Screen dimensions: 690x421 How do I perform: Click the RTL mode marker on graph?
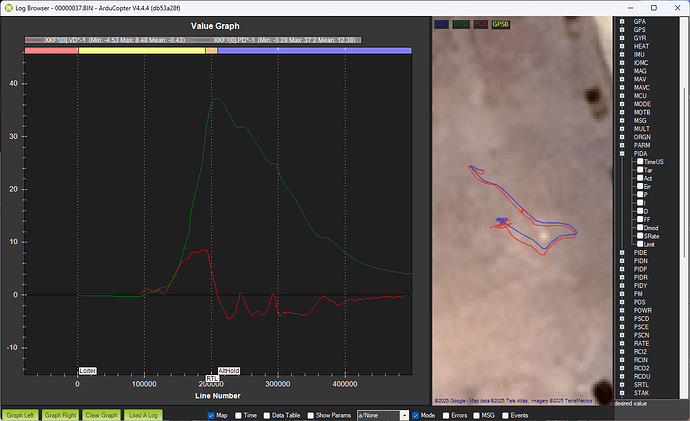213,378
